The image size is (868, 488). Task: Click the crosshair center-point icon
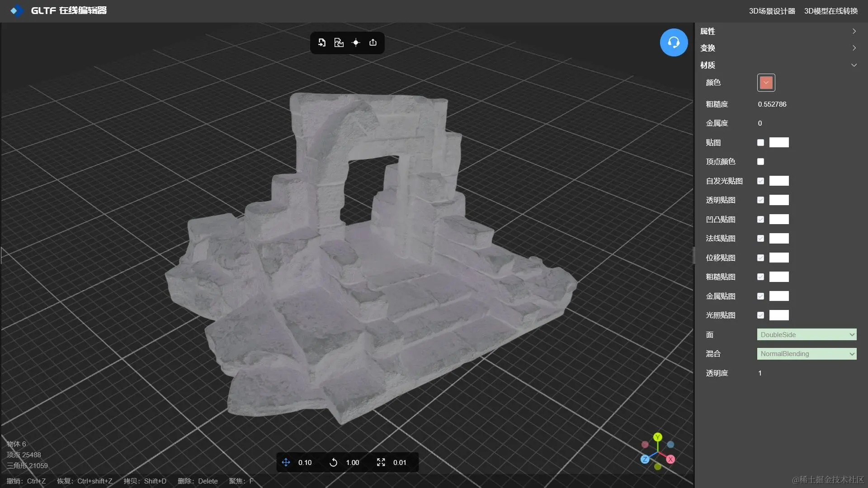point(356,42)
